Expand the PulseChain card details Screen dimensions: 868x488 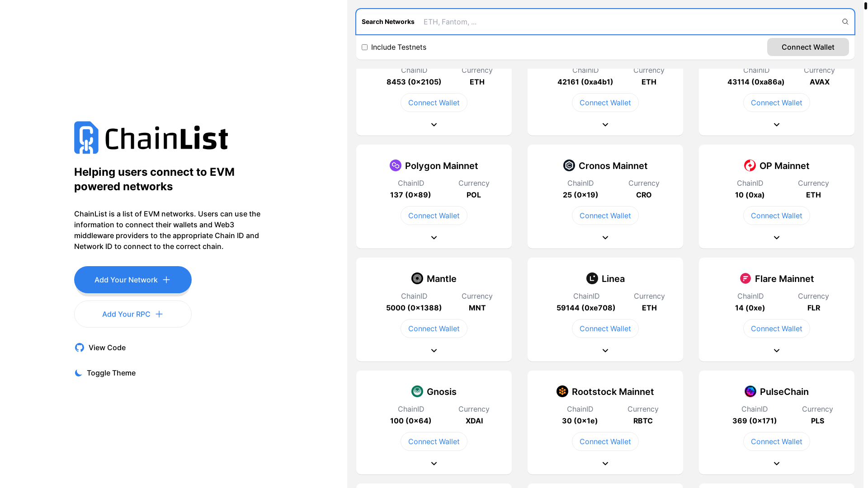pos(777,464)
